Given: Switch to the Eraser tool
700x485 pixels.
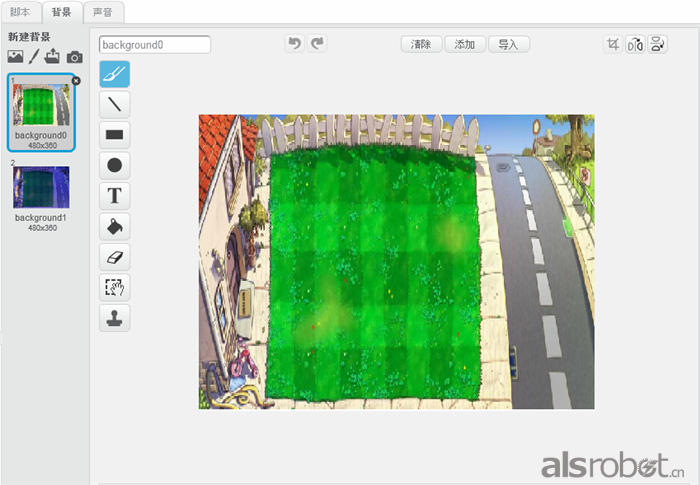Looking at the screenshot, I should [114, 258].
